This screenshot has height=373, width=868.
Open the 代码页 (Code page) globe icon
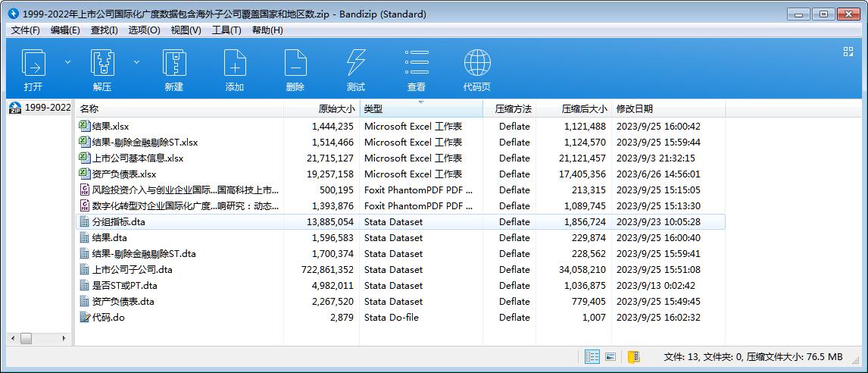click(477, 63)
